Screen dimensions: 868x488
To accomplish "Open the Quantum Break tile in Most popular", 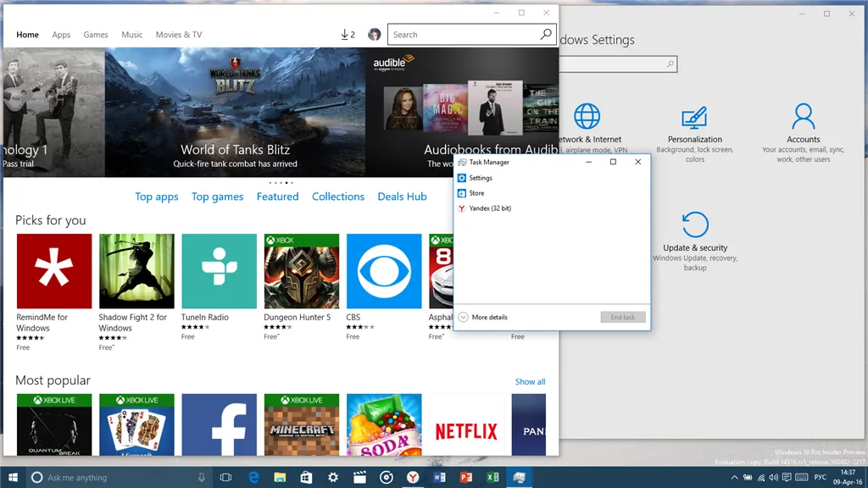I will pos(54,425).
